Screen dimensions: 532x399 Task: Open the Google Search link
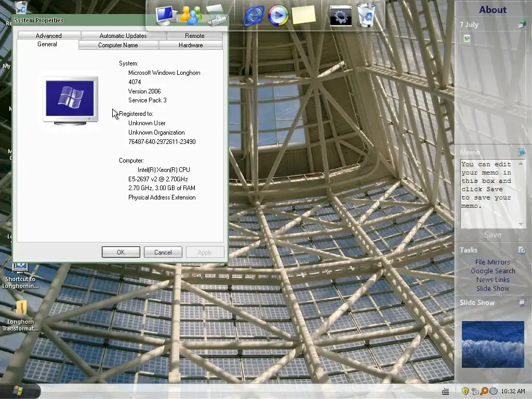pos(493,271)
